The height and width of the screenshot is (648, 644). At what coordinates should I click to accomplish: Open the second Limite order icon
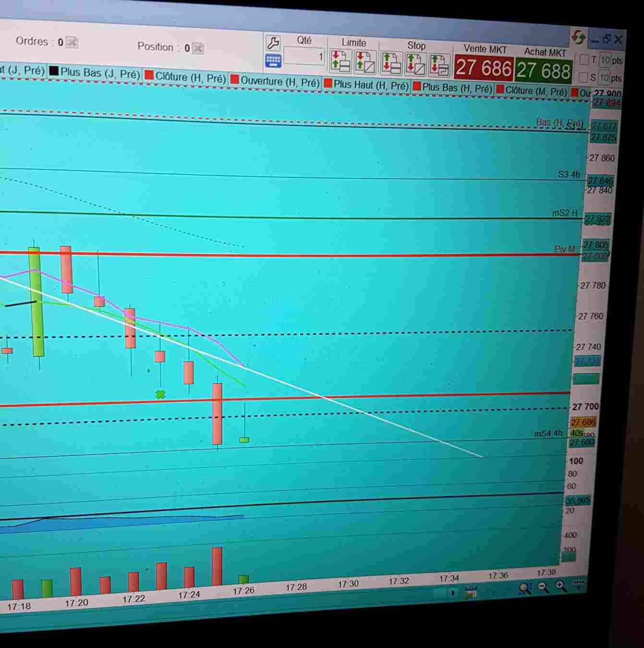coord(365,62)
